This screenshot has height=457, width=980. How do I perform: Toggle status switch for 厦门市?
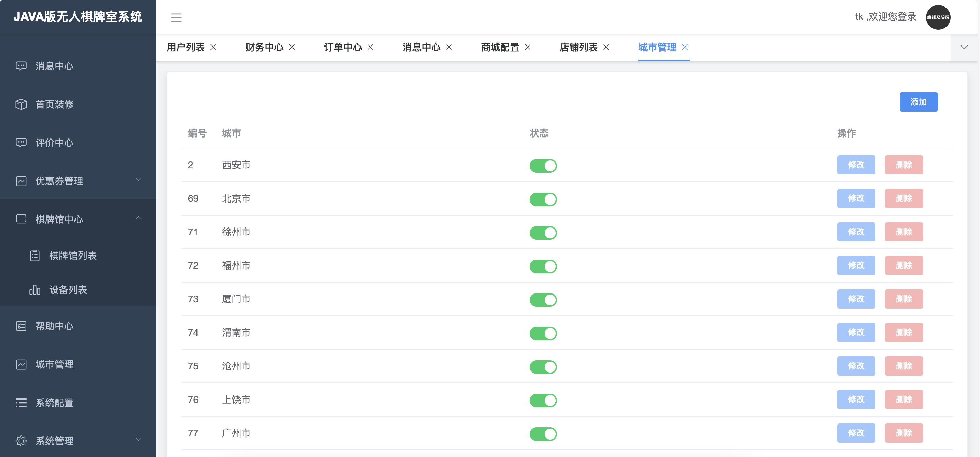(x=543, y=300)
